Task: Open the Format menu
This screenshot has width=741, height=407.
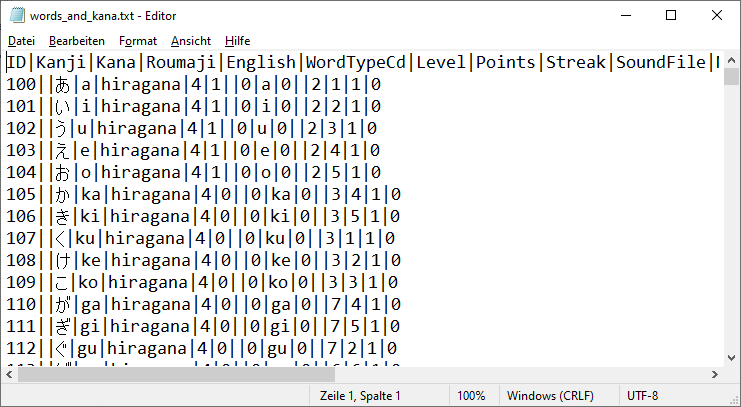Action: 138,41
